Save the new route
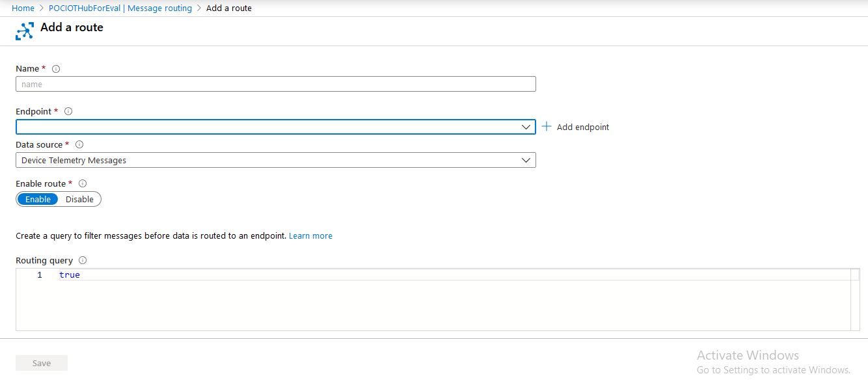The height and width of the screenshot is (385, 868). pos(41,362)
